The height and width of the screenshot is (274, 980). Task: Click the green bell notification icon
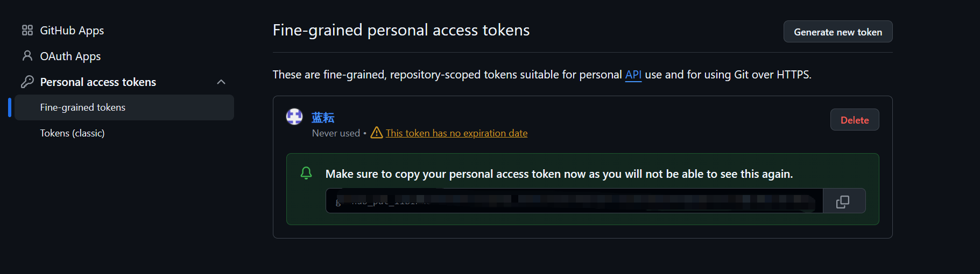(x=306, y=173)
